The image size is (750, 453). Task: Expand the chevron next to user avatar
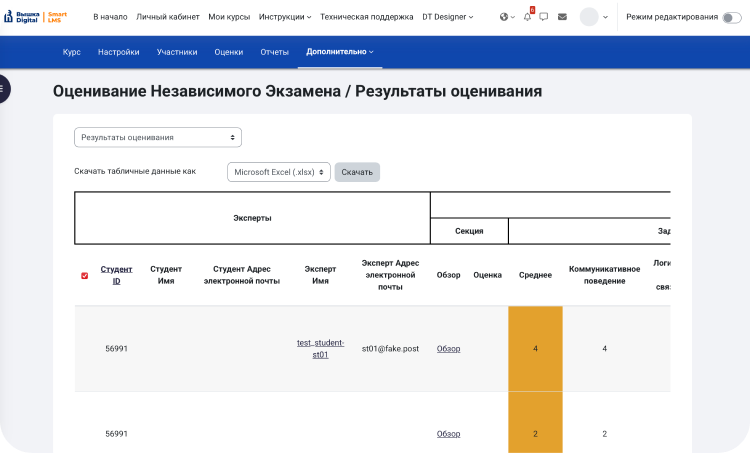pyautogui.click(x=605, y=17)
